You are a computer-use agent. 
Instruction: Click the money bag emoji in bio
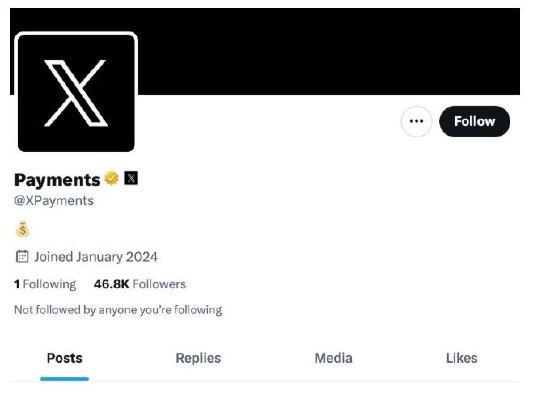click(23, 230)
